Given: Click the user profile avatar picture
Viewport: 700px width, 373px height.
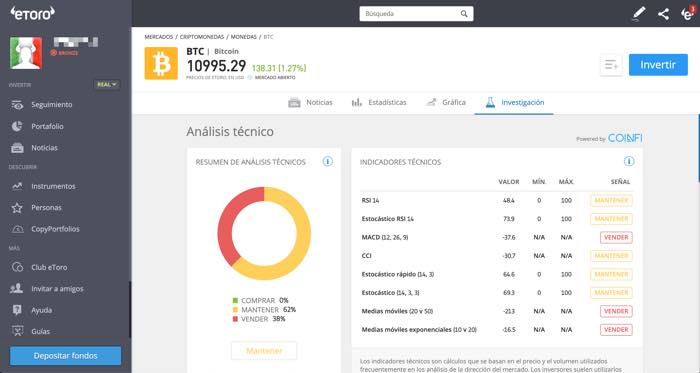Looking at the screenshot, I should pyautogui.click(x=26, y=53).
